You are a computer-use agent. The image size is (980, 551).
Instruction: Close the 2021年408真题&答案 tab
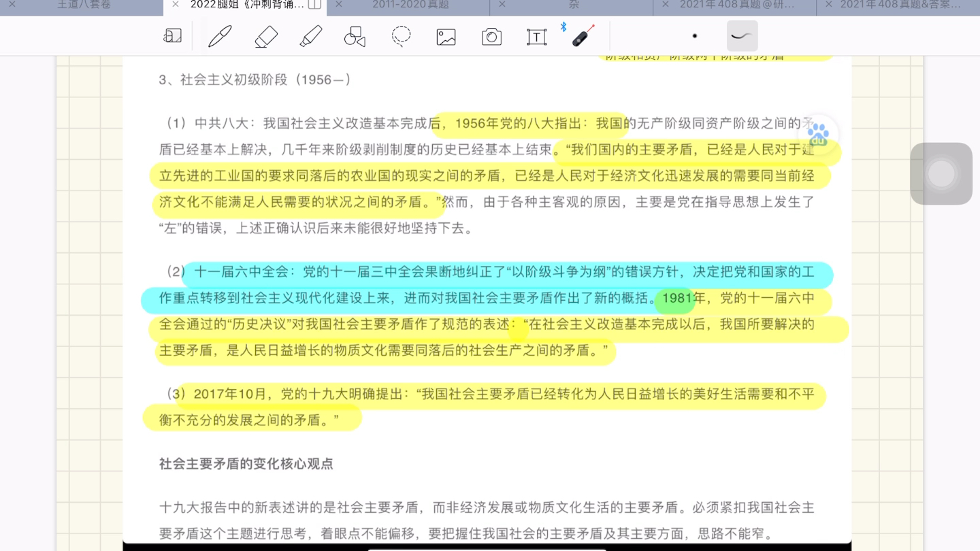tap(828, 4)
